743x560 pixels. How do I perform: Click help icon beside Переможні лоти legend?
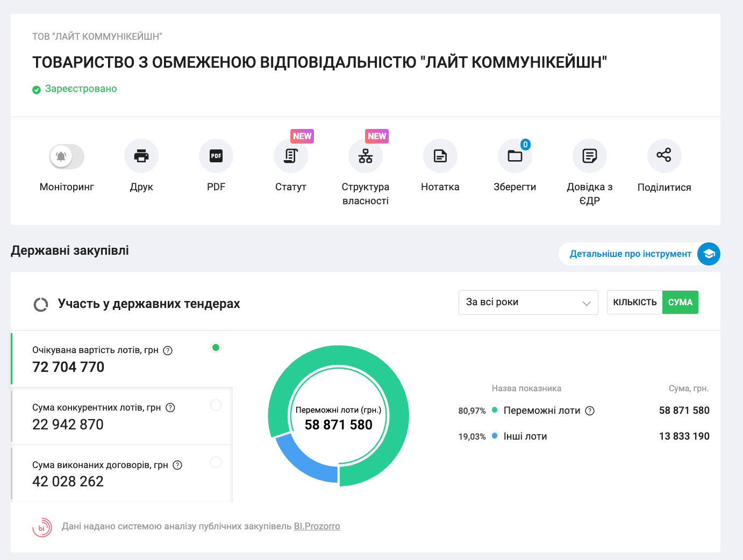pos(590,411)
